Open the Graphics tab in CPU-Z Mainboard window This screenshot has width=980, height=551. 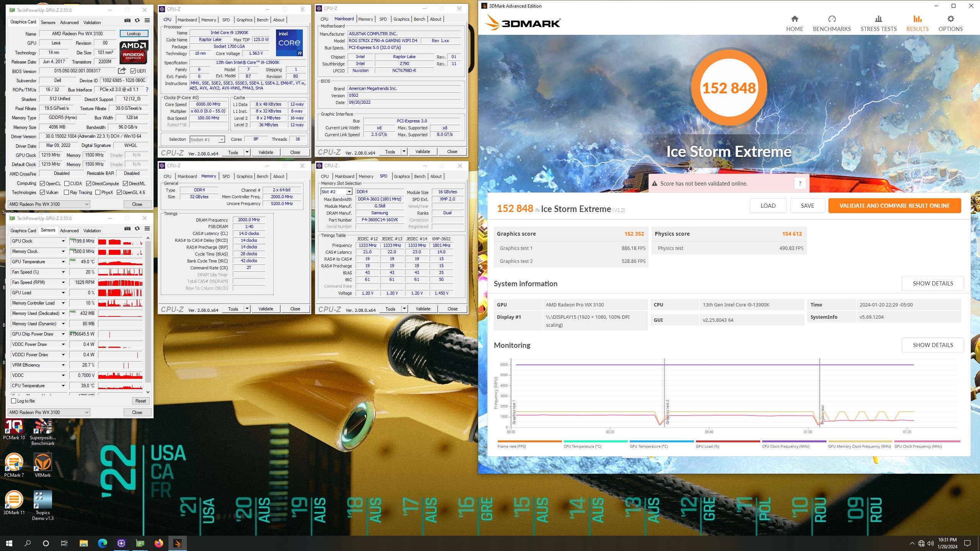401,19
